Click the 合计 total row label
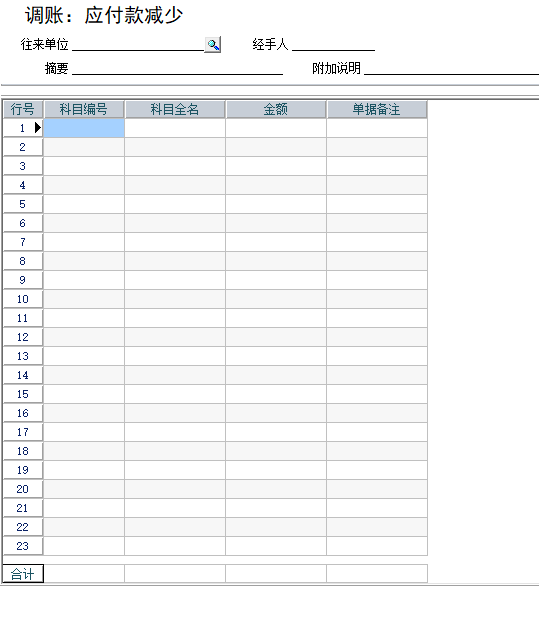539x629 pixels. (22, 574)
